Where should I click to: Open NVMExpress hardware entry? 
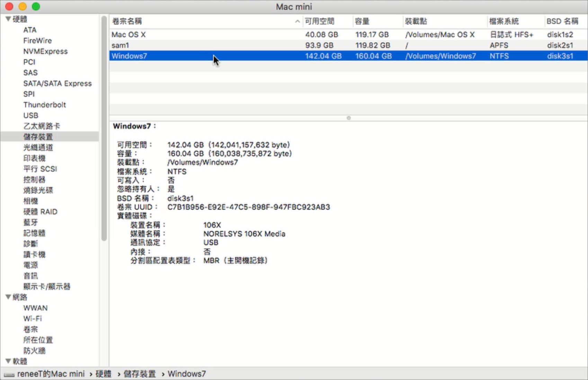[45, 52]
